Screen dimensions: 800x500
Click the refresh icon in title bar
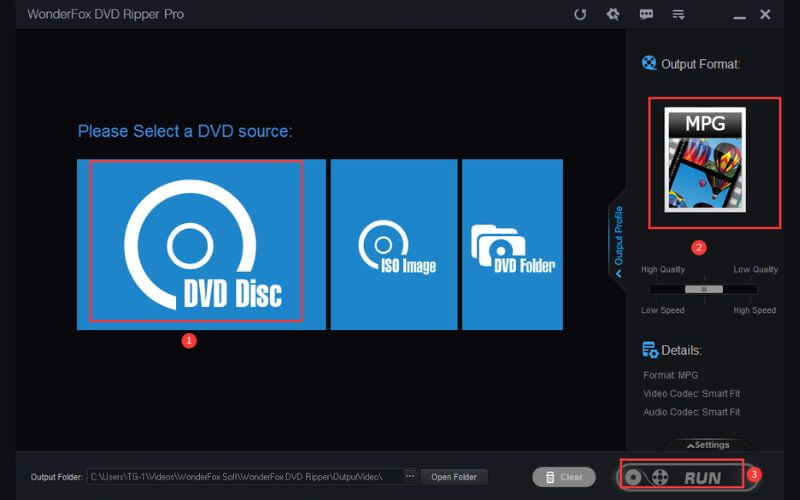pyautogui.click(x=580, y=14)
